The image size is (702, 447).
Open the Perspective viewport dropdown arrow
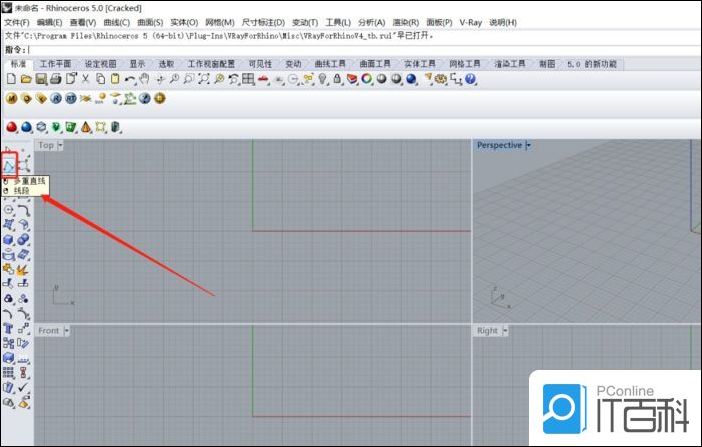528,145
